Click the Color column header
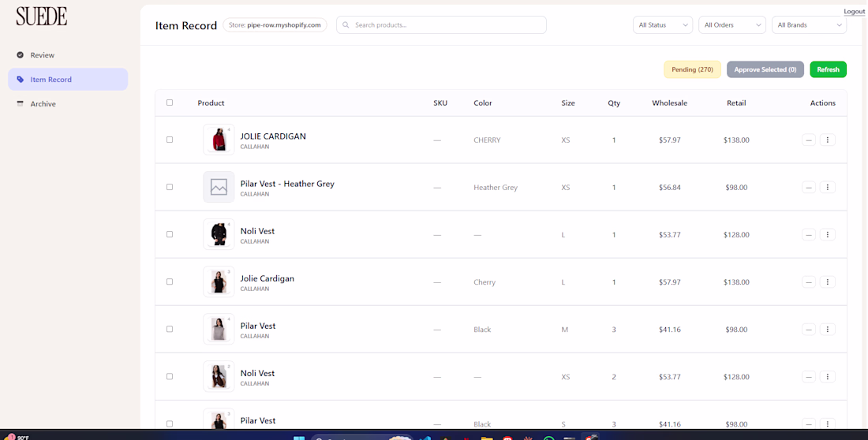The height and width of the screenshot is (440, 868). (x=483, y=103)
